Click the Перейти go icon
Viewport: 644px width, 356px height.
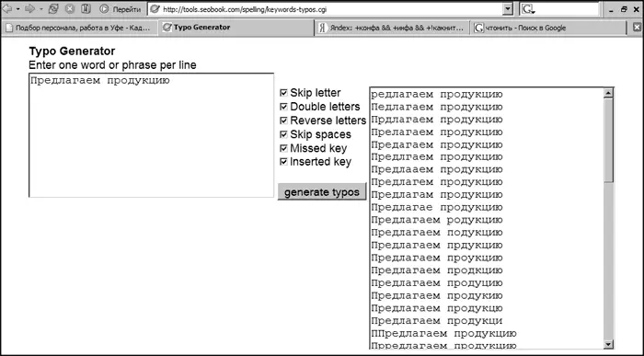click(104, 8)
